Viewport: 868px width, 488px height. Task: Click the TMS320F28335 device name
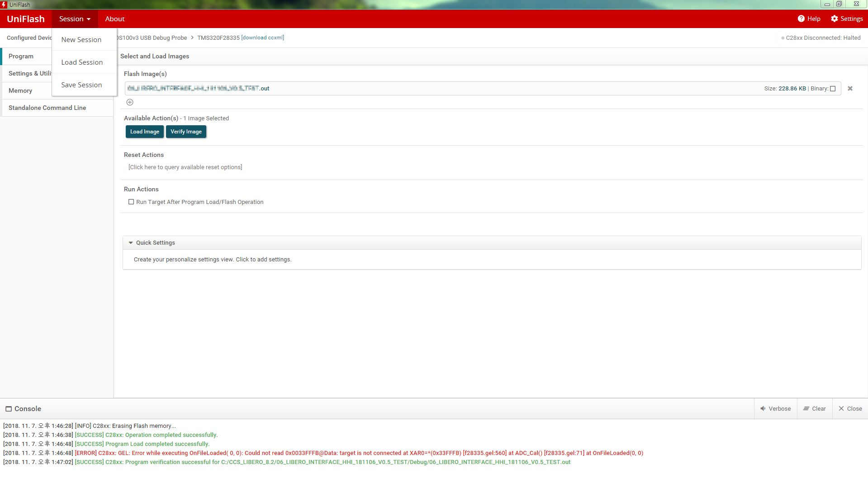[218, 38]
